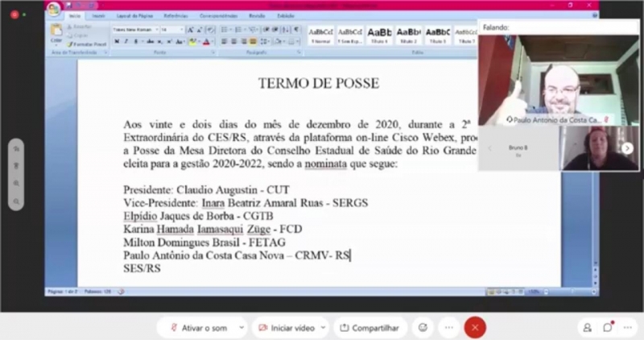This screenshot has width=644, height=340.
Task: Click the decrease indent icon
Action: point(266,30)
